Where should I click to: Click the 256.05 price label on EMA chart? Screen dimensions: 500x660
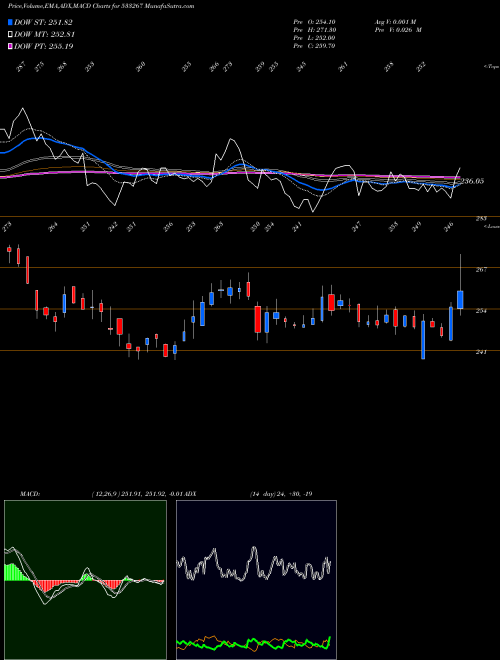[472, 181]
